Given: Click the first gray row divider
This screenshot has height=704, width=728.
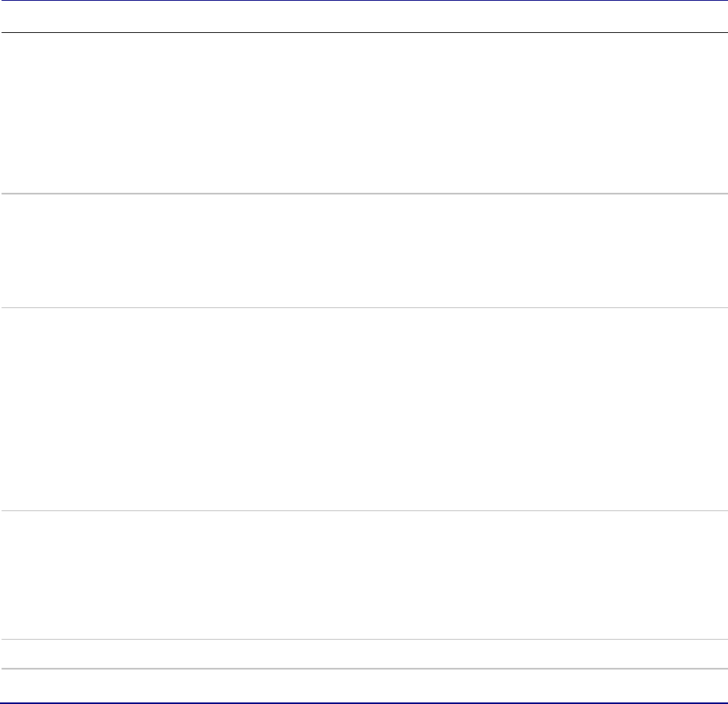Looking at the screenshot, I should click(x=364, y=194).
